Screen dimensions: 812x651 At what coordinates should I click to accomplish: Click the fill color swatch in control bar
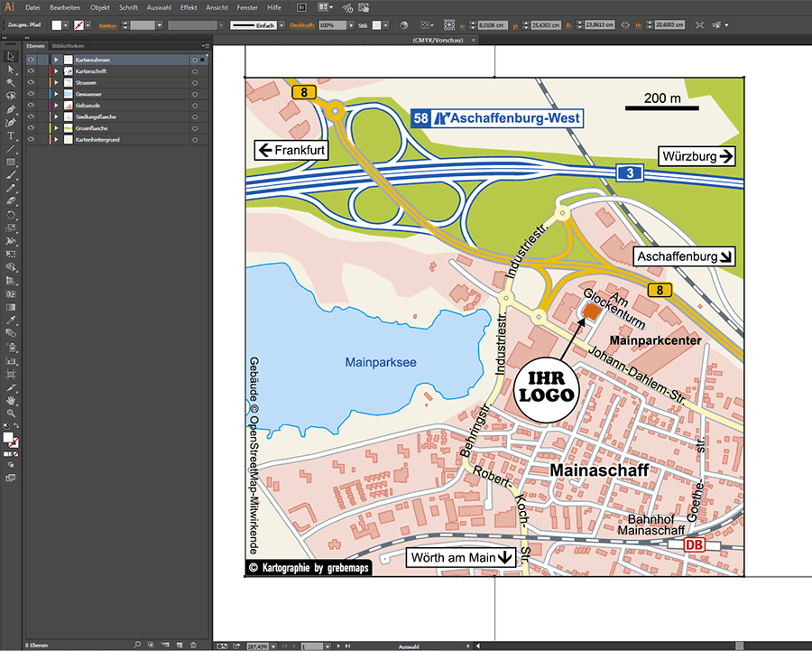click(56, 25)
